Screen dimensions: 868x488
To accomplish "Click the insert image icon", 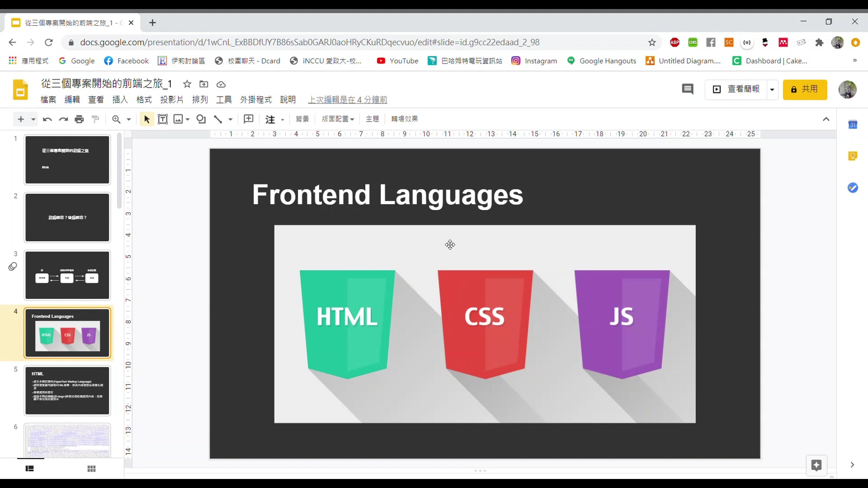I will pyautogui.click(x=178, y=119).
